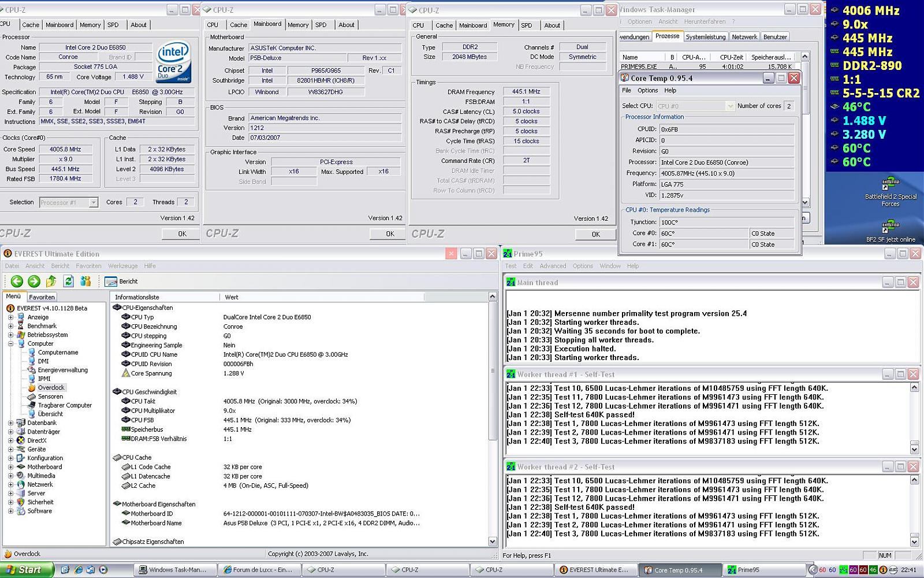924x578 pixels.
Task: Open Prime95 taskbar button
Action: point(763,570)
